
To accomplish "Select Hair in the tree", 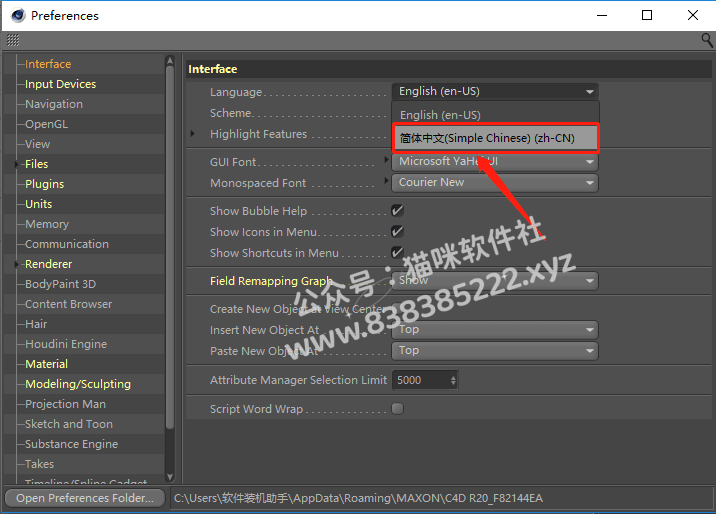I will pos(36,324).
